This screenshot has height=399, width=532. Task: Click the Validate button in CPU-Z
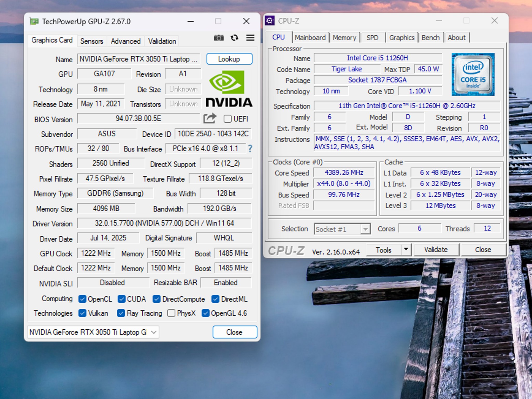click(x=436, y=250)
